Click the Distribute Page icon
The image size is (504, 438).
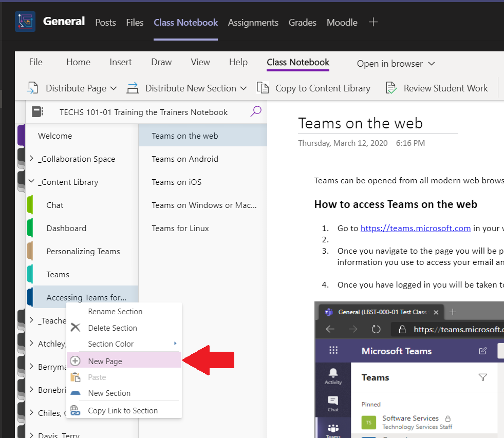coord(33,88)
